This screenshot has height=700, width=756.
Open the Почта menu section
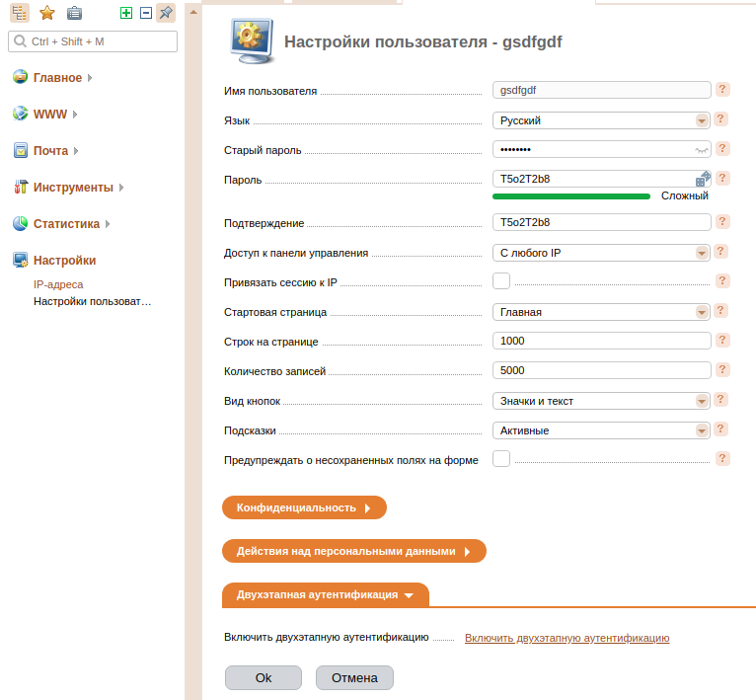(50, 150)
